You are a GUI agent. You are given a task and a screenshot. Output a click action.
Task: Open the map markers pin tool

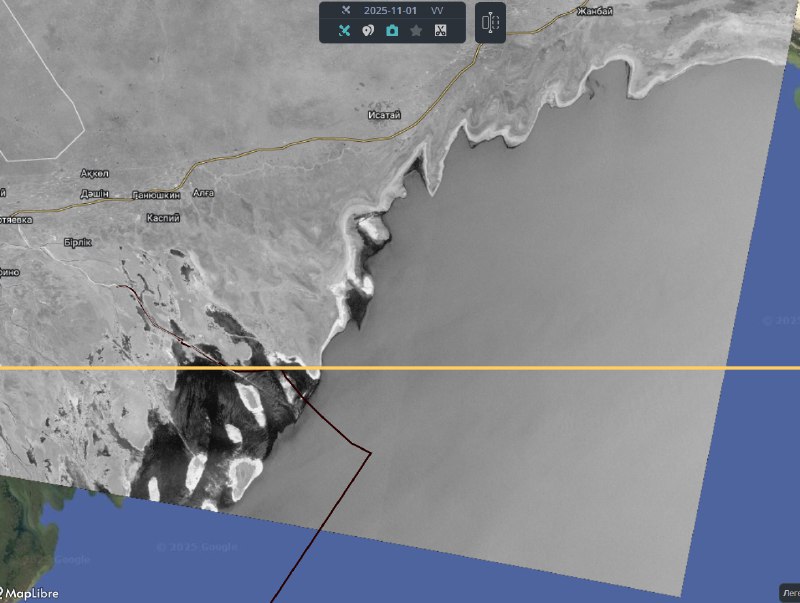pyautogui.click(x=368, y=31)
